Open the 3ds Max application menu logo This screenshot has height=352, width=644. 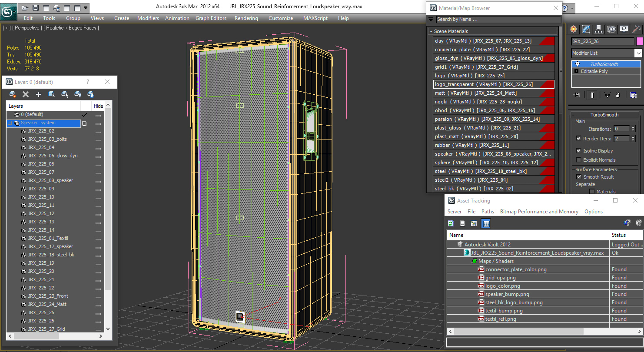9,11
